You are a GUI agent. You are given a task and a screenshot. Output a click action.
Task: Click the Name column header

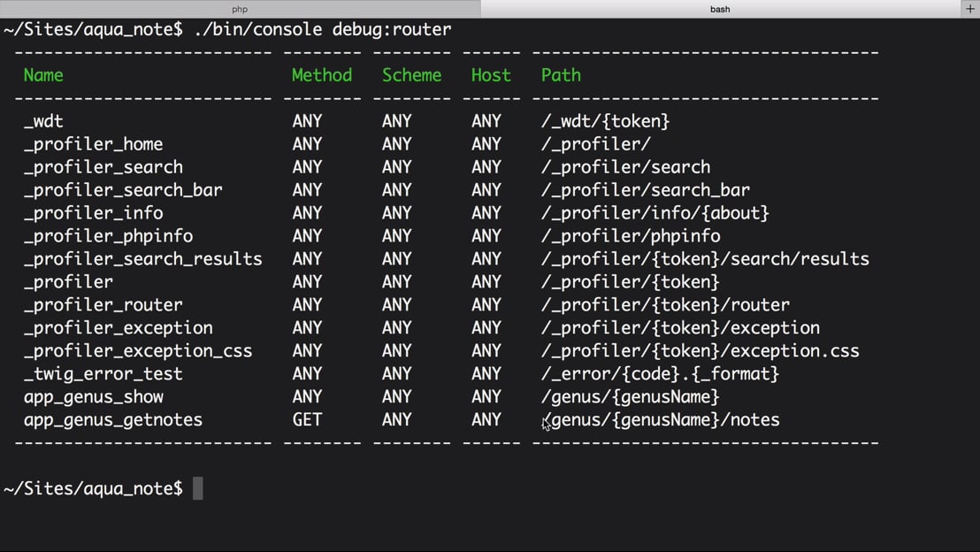click(43, 75)
